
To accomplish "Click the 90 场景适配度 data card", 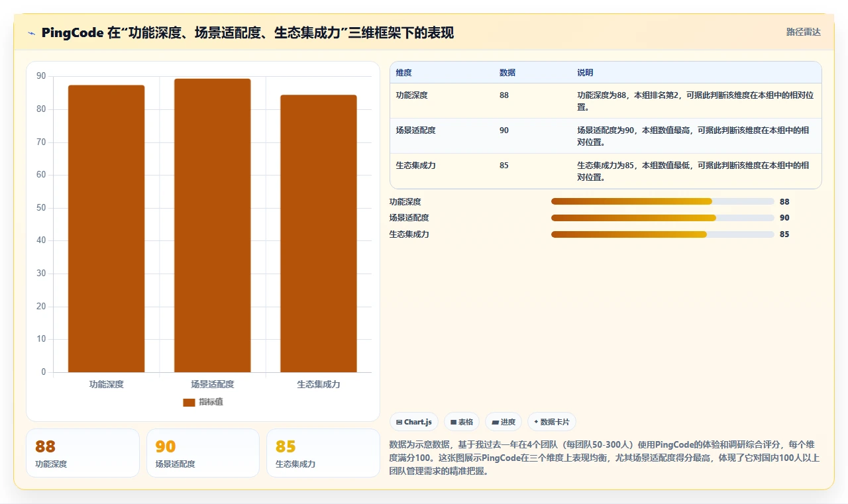I will 203,453.
